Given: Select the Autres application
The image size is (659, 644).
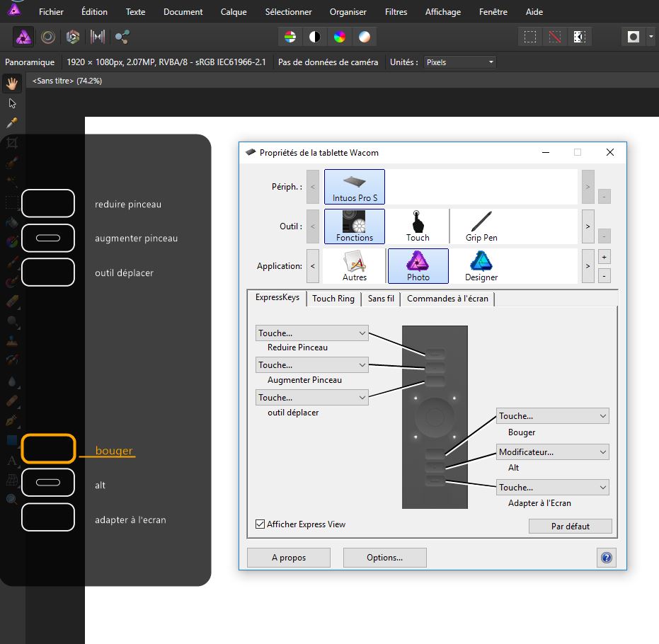Looking at the screenshot, I should tap(355, 266).
